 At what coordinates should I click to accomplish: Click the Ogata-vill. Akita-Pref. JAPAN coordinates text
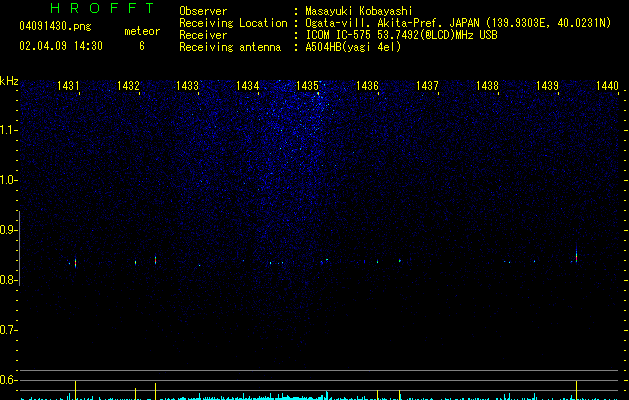458,23
